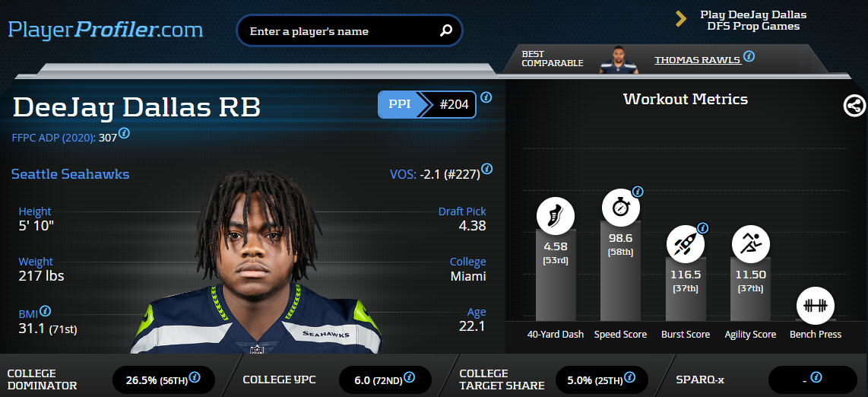Click the SPARQ-x info icon

point(816,378)
